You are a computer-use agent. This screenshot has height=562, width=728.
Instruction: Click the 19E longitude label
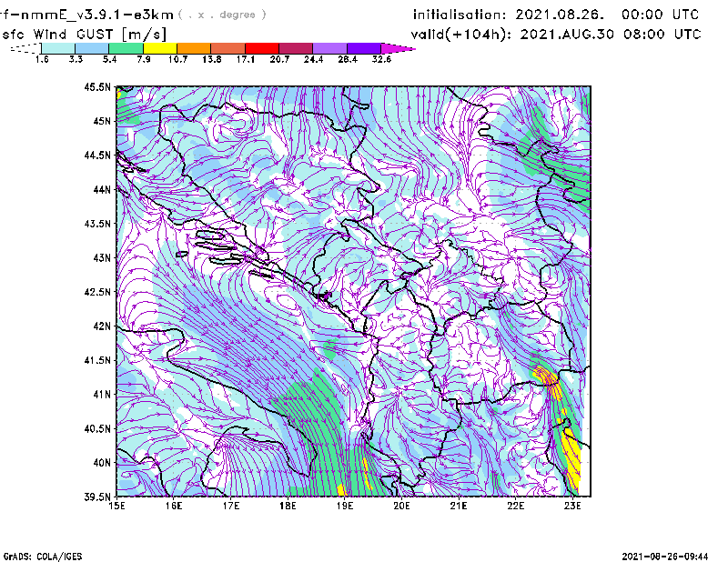tap(345, 506)
